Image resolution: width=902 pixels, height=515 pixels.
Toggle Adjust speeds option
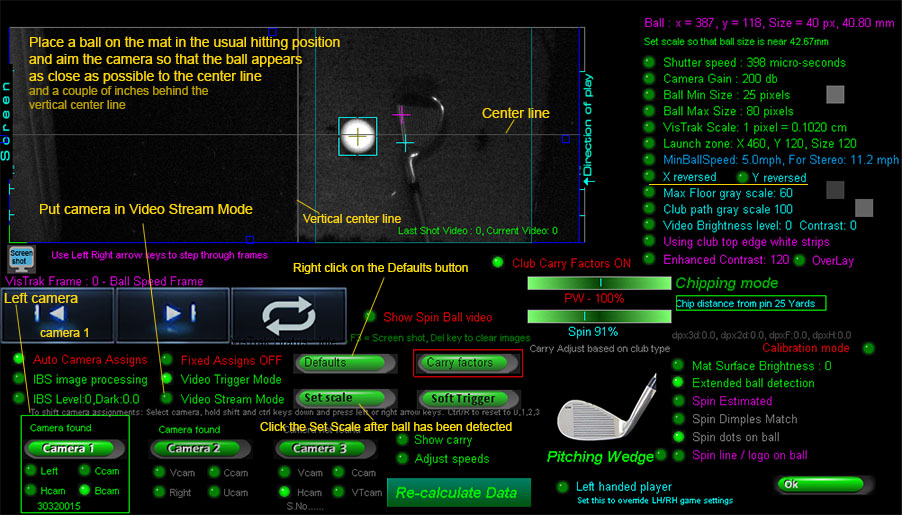pos(403,459)
